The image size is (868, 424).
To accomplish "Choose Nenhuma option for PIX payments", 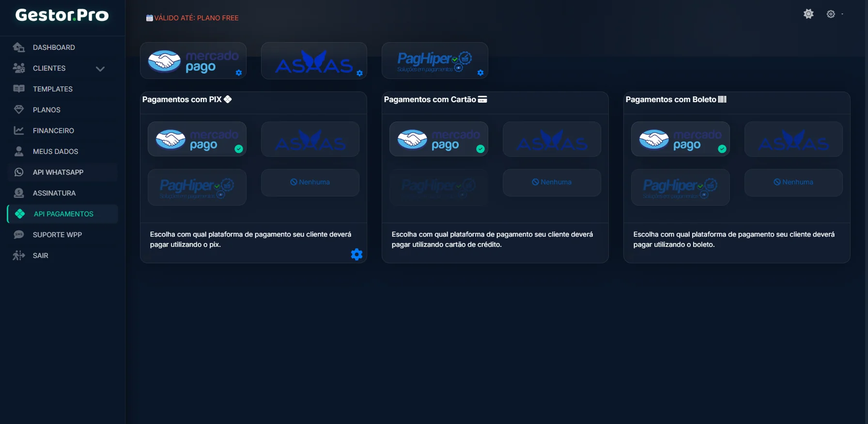I will click(x=310, y=182).
